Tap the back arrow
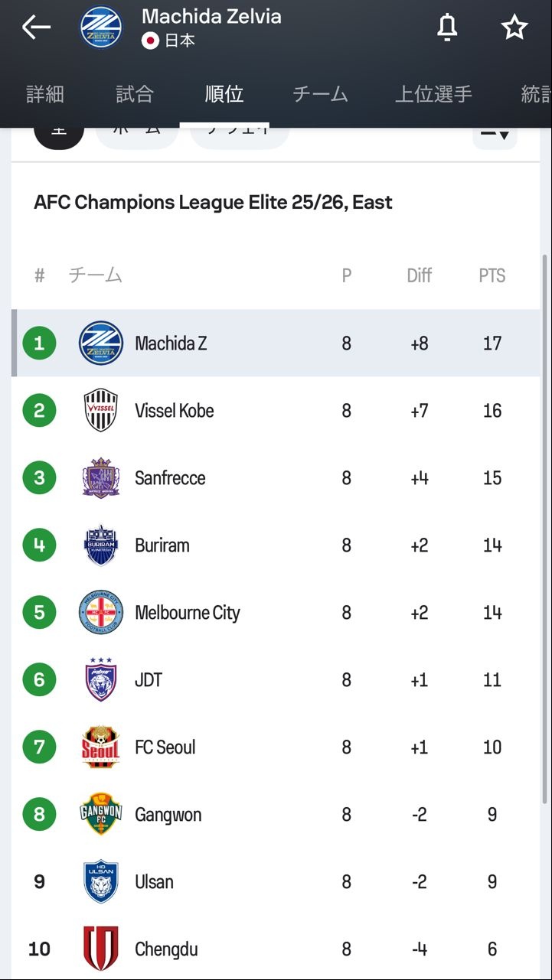 [36, 28]
